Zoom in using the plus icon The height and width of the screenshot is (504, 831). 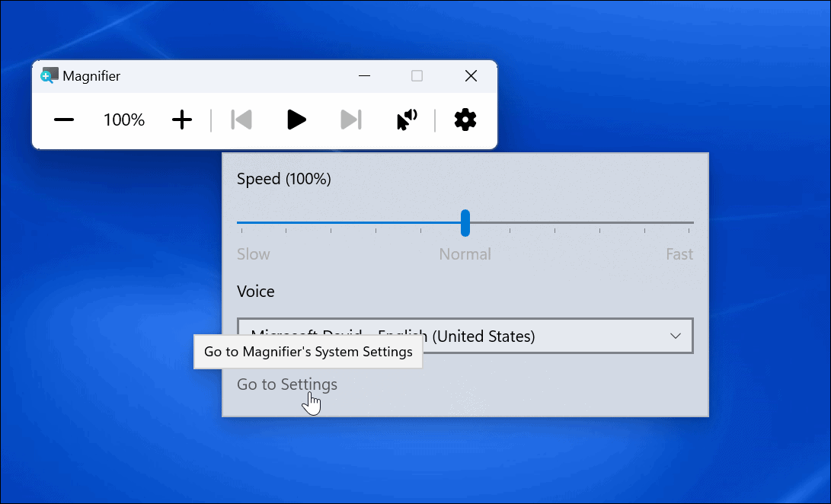182,120
